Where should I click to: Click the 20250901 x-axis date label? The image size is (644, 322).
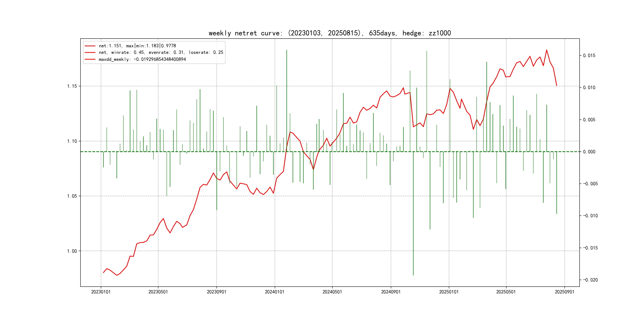point(564,292)
